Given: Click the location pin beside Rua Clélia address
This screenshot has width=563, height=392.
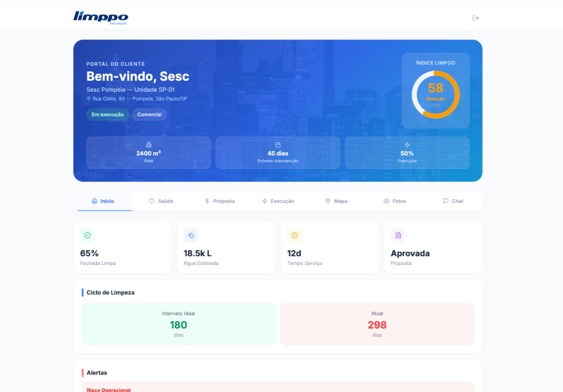Looking at the screenshot, I should tap(89, 99).
